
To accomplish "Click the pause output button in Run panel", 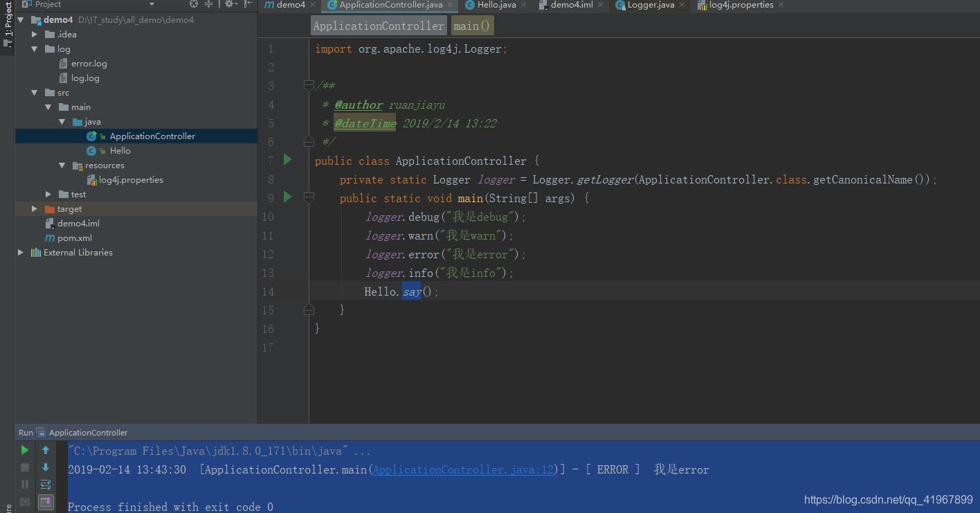I will tap(25, 485).
